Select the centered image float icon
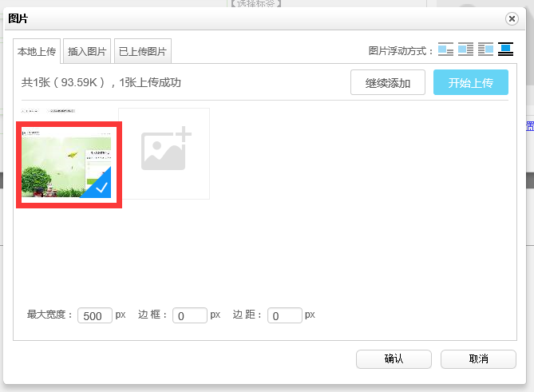 tap(505, 50)
